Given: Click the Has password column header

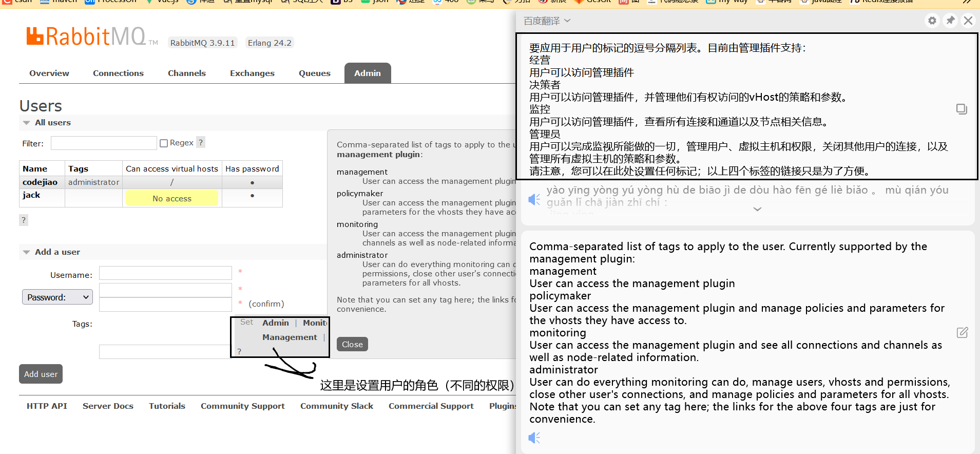Looking at the screenshot, I should 252,168.
